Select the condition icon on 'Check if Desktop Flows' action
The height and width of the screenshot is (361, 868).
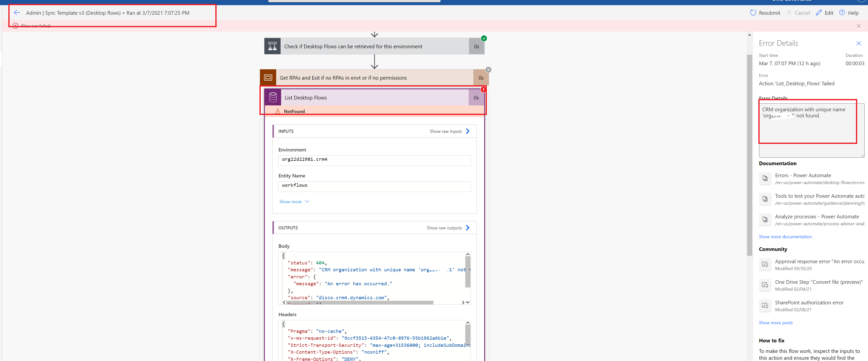coord(272,46)
